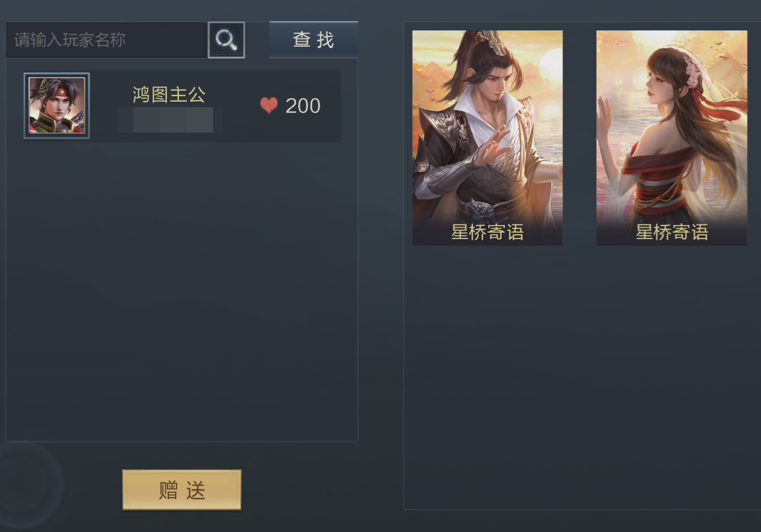Choose the male character 星桥寄语 card
761x532 pixels.
click(x=488, y=138)
